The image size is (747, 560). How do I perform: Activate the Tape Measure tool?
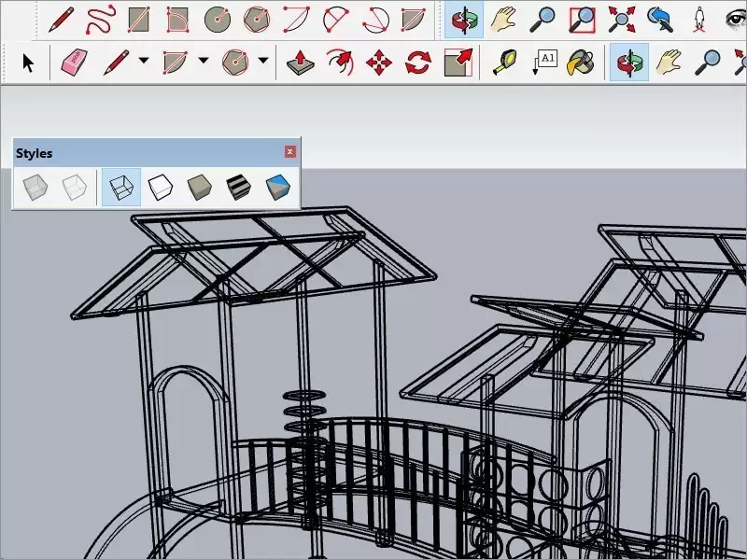(504, 63)
